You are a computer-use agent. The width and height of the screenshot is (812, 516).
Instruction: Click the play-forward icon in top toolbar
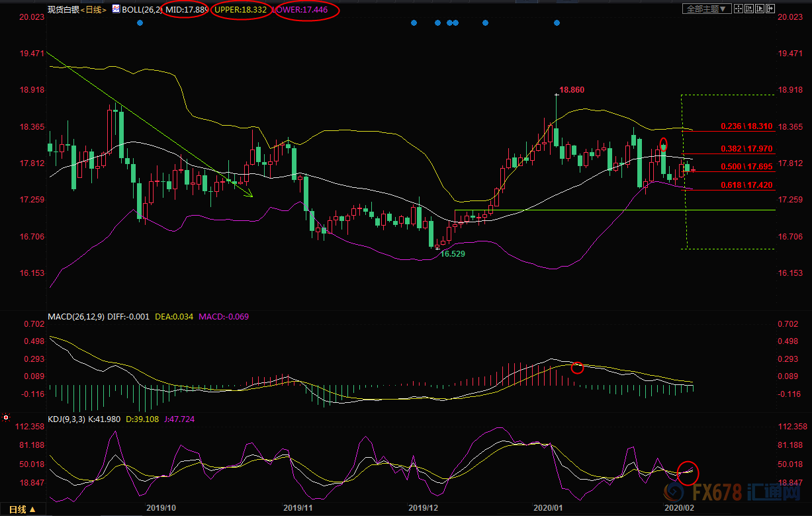click(760, 9)
